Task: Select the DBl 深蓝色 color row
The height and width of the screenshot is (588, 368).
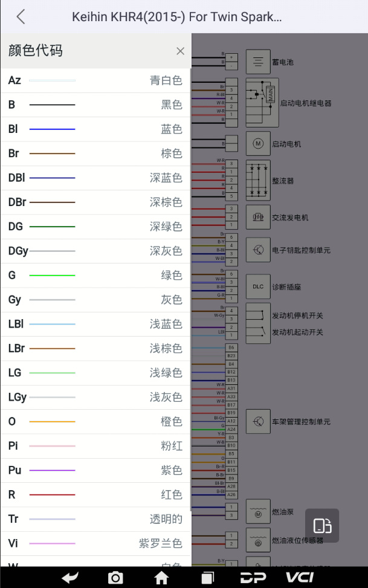Action: coord(95,178)
